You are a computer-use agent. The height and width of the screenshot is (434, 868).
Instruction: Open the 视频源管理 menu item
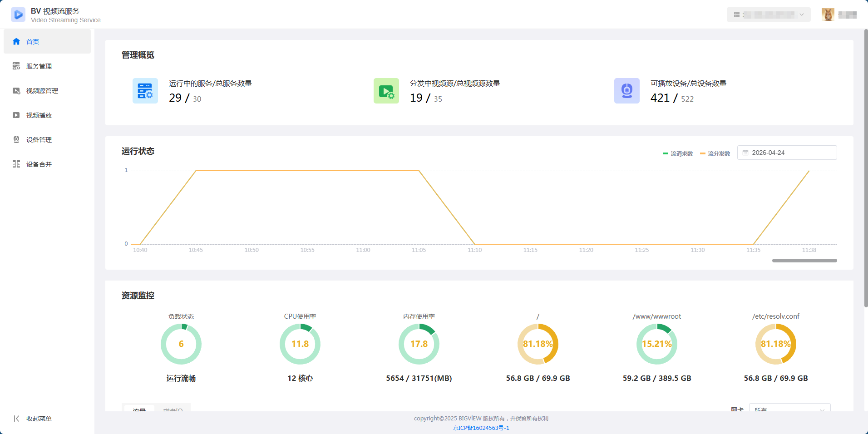pyautogui.click(x=47, y=90)
